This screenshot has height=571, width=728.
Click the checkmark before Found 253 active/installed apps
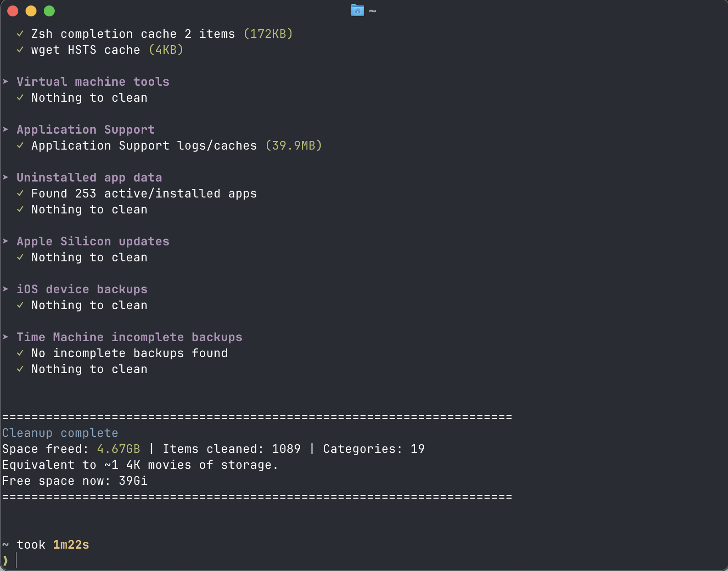[x=20, y=193]
